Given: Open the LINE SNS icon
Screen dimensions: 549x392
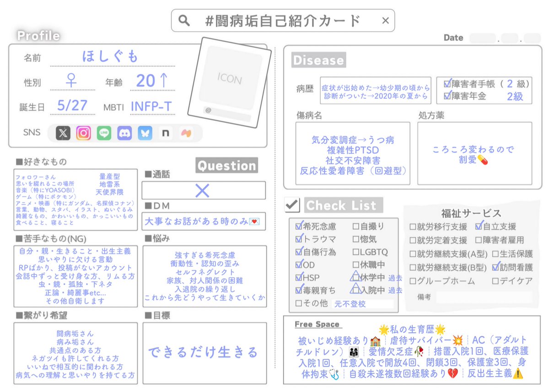Looking at the screenshot, I should [104, 133].
